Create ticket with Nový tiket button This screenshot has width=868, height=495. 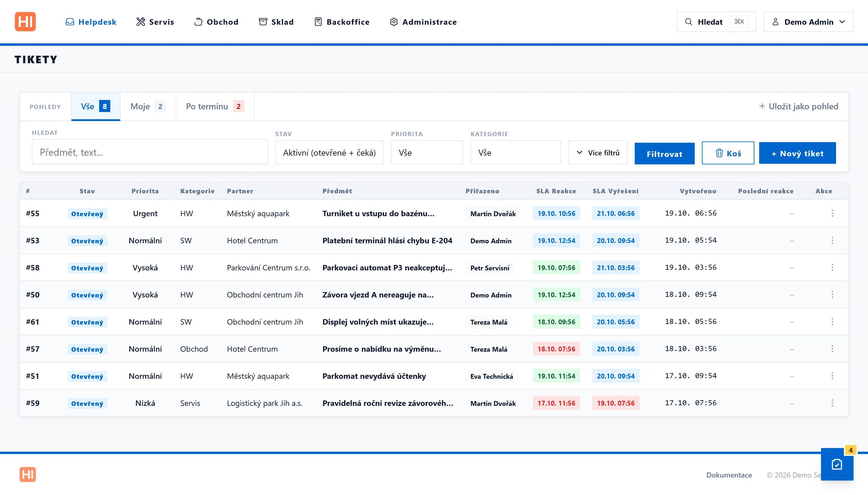(797, 153)
